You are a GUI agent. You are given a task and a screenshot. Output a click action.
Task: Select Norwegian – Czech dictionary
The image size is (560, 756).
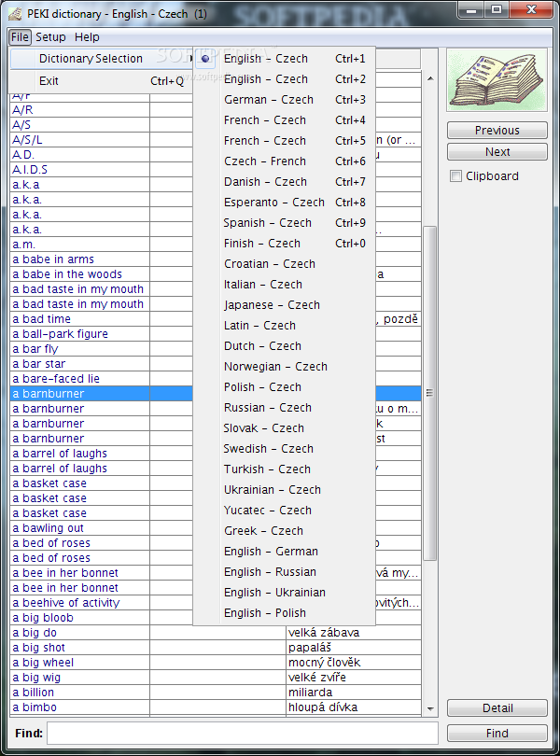(x=284, y=367)
